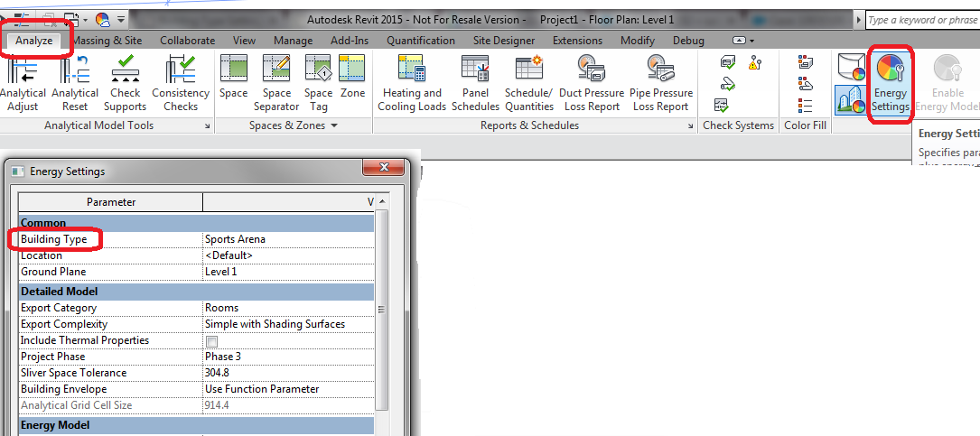Open Customize Quick Access Toolbar dropdown
The image size is (980, 436).
click(121, 19)
